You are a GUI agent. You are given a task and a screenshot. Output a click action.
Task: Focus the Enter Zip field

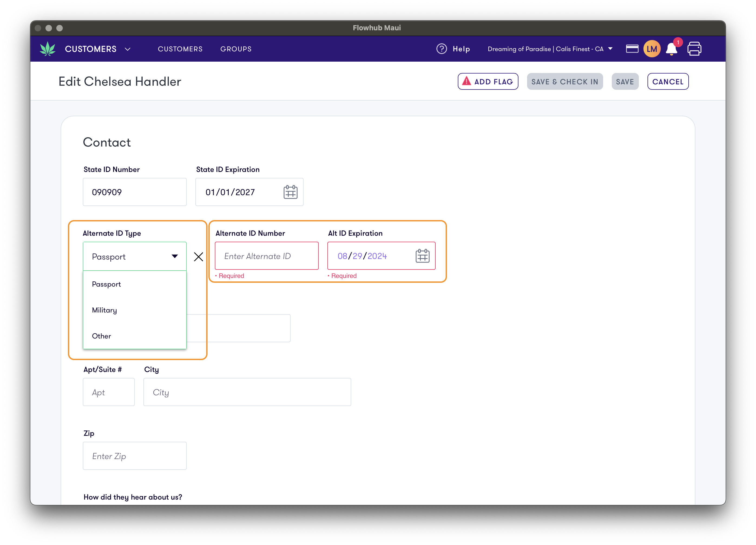(135, 456)
